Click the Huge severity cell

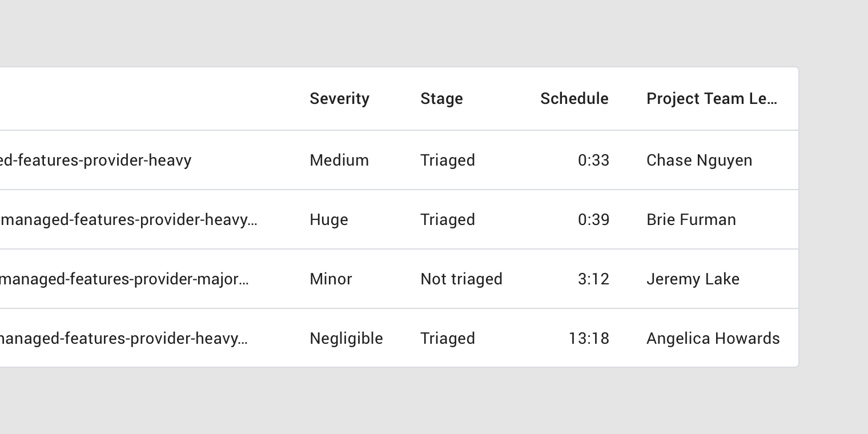tap(329, 220)
